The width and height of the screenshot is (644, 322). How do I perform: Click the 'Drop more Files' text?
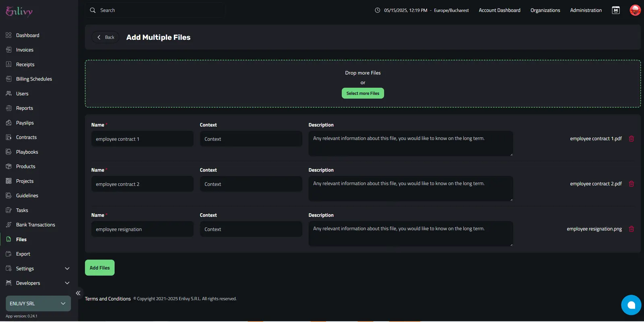point(363,73)
